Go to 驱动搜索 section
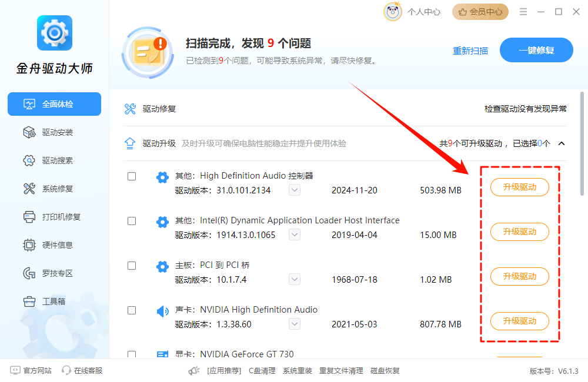The width and height of the screenshot is (588, 382). click(54, 160)
